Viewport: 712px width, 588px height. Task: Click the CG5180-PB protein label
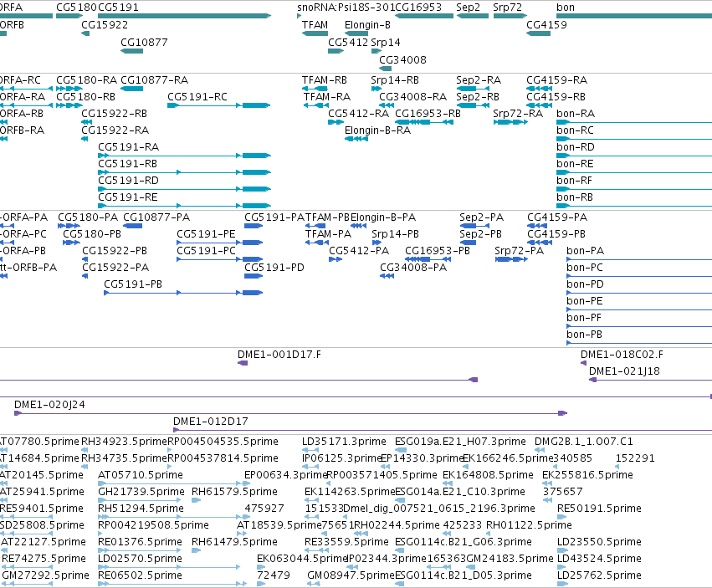(92, 234)
